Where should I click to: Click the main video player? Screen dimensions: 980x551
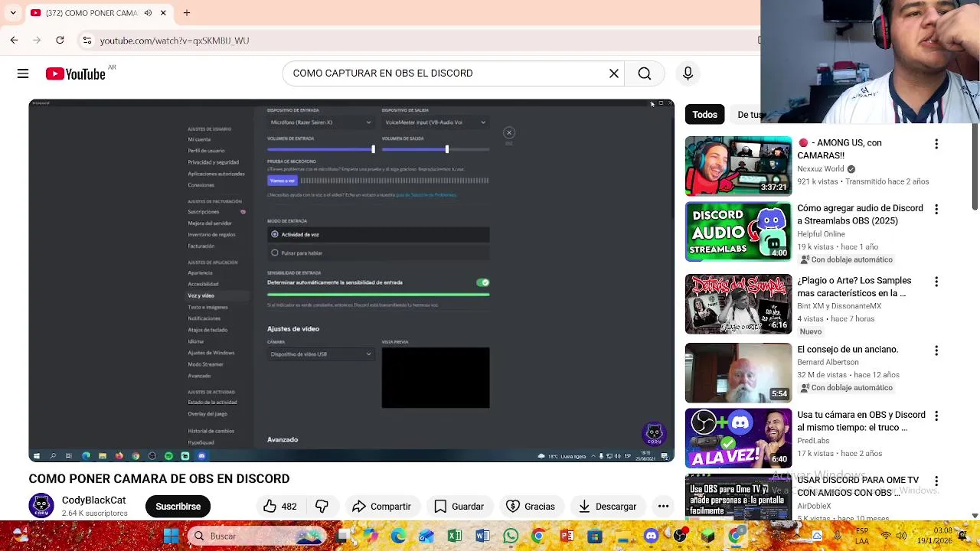pos(351,280)
